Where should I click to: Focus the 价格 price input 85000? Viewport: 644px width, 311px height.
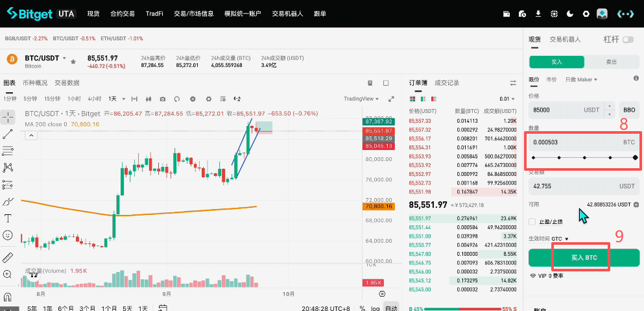click(x=567, y=110)
